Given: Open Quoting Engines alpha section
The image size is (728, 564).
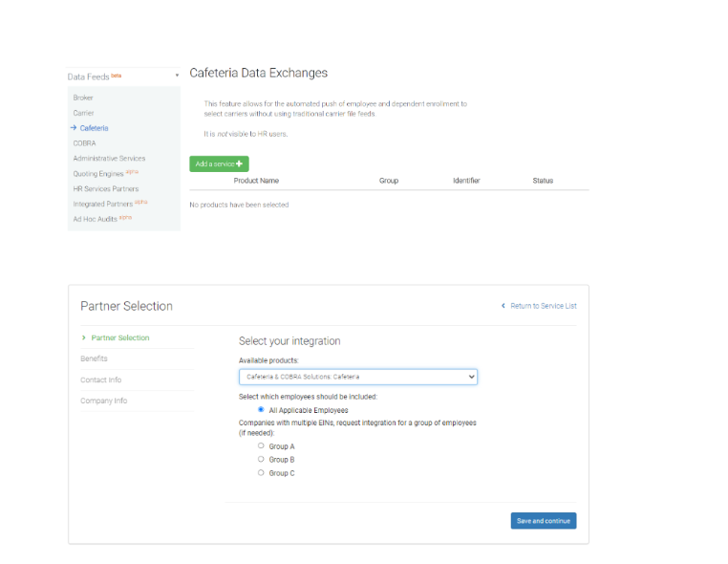Looking at the screenshot, I should click(x=100, y=174).
